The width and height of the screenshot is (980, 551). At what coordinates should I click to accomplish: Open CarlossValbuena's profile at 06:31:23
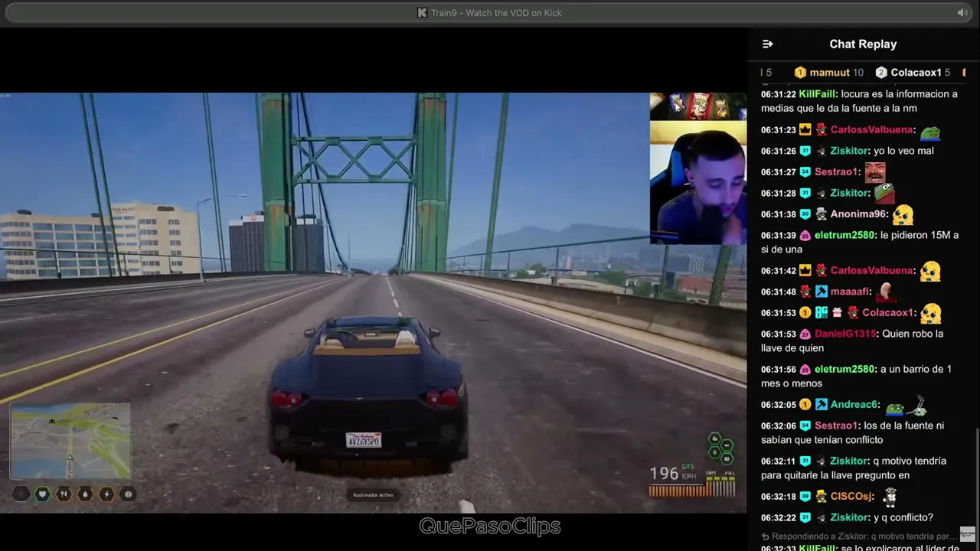(x=871, y=130)
